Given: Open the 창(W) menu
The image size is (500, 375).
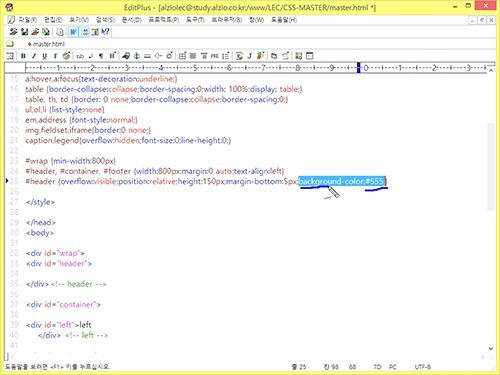Looking at the screenshot, I should coord(256,20).
